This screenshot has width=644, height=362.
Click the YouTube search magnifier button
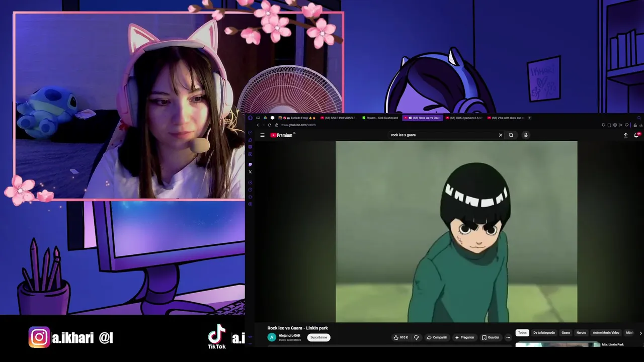511,135
